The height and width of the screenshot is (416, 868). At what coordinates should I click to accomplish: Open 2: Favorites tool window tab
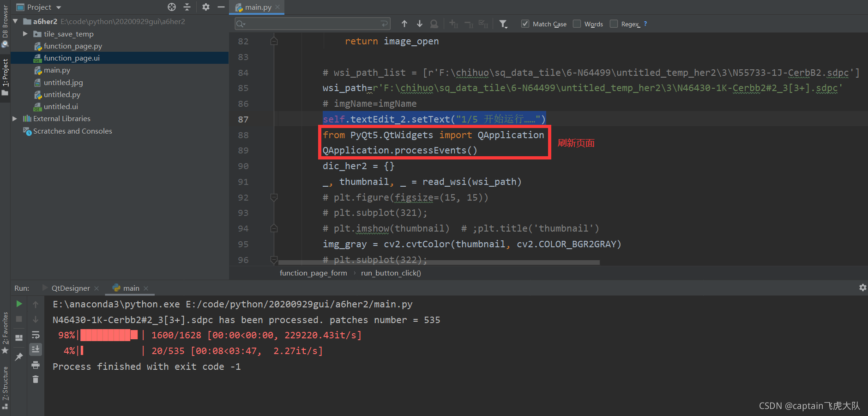pos(5,333)
